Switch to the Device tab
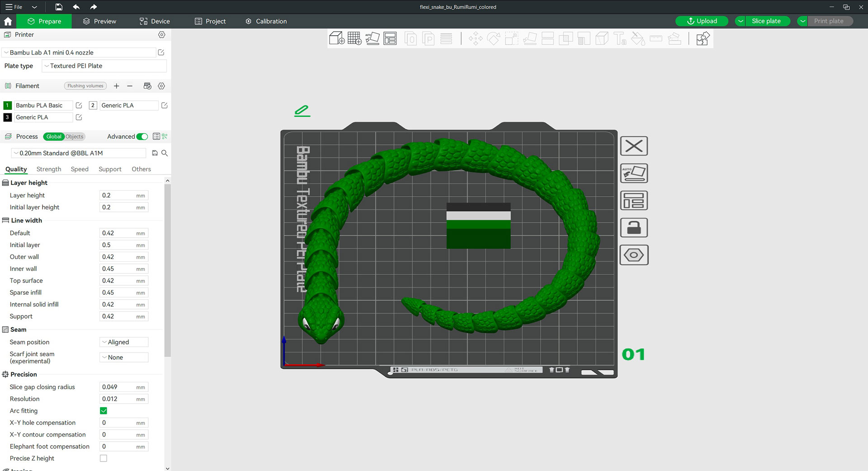 (155, 21)
